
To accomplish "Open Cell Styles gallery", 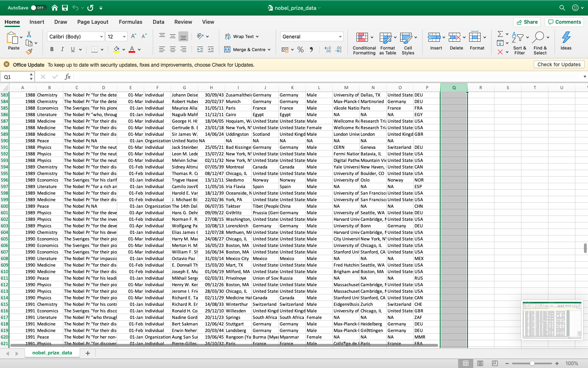I will (x=408, y=43).
